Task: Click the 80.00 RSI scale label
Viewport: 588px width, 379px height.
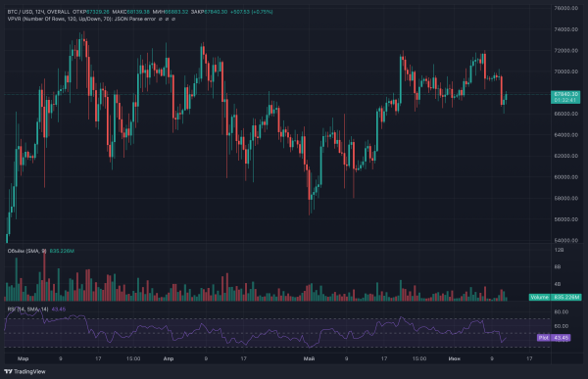Action: (x=561, y=311)
